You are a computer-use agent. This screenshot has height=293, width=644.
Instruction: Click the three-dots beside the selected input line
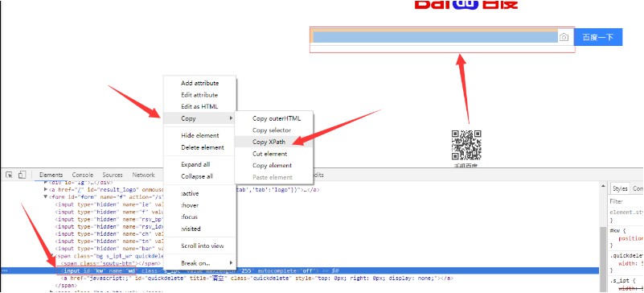point(4,270)
